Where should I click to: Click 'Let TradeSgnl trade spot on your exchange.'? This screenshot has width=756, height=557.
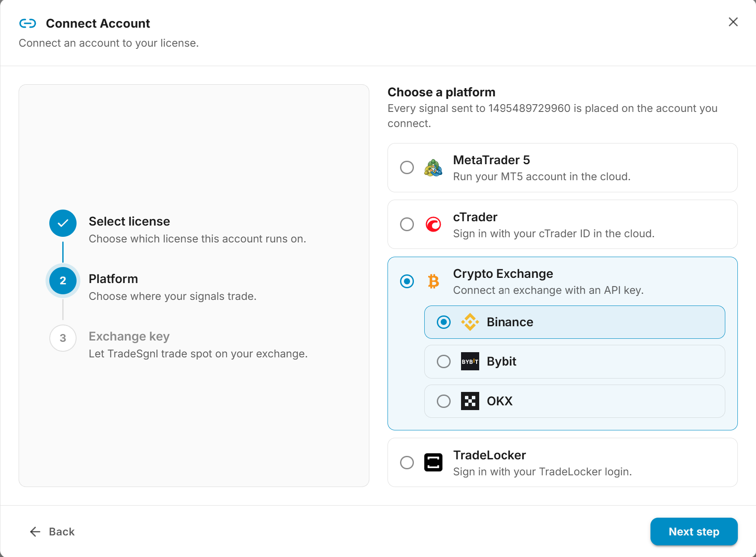[x=198, y=353]
